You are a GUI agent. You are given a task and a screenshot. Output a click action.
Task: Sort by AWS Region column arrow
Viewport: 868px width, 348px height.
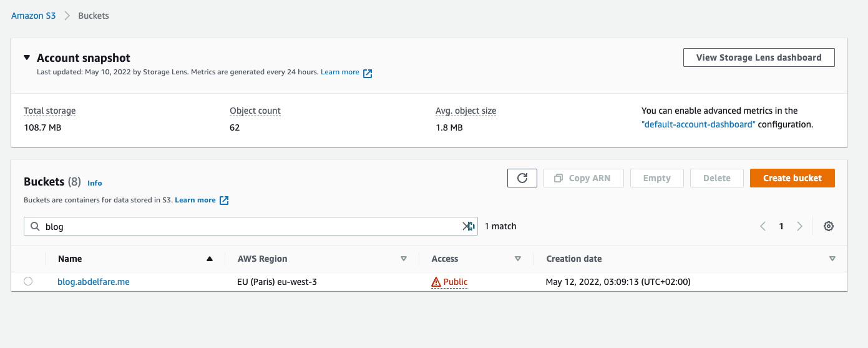pos(404,259)
